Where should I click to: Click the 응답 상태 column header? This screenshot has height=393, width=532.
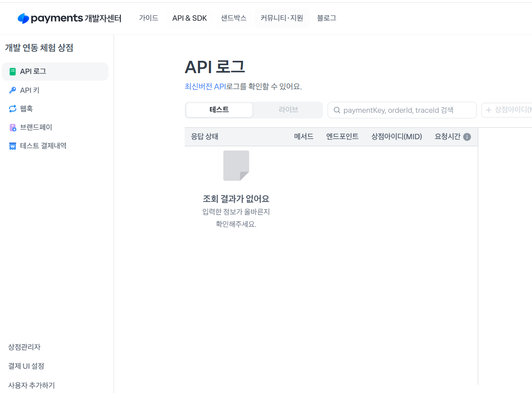tap(205, 137)
